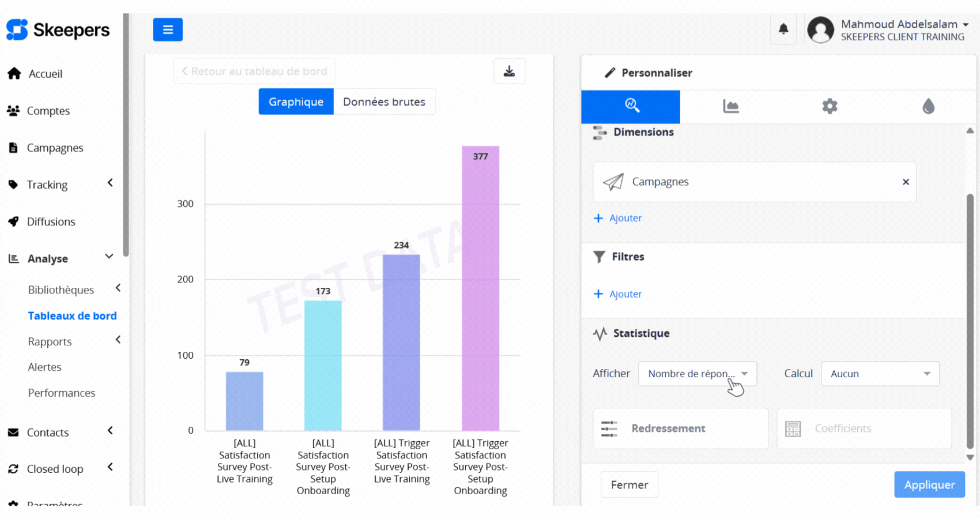Image resolution: width=980 pixels, height=519 pixels.
Task: Open the gear settings tab
Action: (x=830, y=106)
